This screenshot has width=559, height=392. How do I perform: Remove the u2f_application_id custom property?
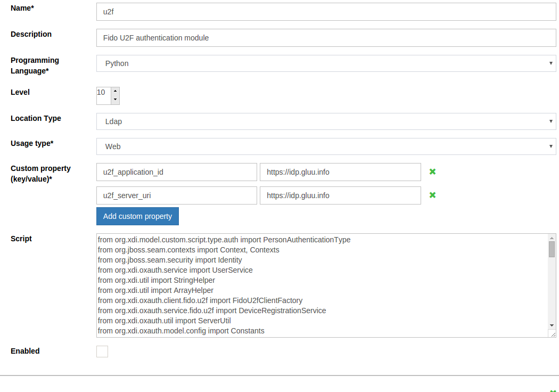pyautogui.click(x=432, y=171)
